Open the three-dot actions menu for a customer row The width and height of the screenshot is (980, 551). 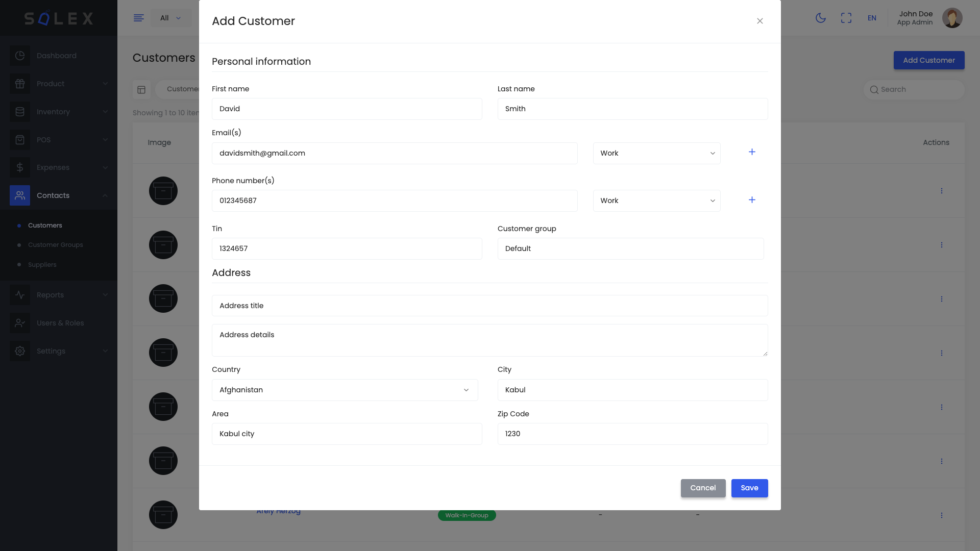(x=942, y=191)
